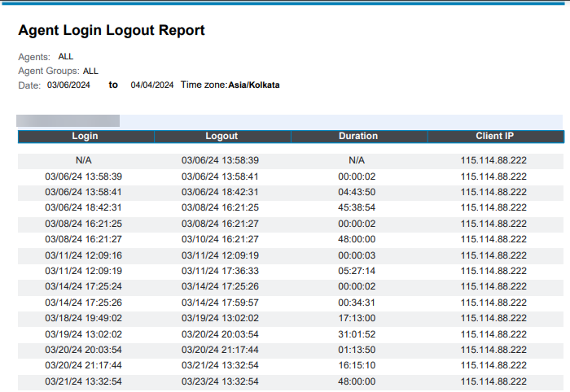The width and height of the screenshot is (570, 392).
Task: Select the end date 04/04/2024
Action: 152,85
